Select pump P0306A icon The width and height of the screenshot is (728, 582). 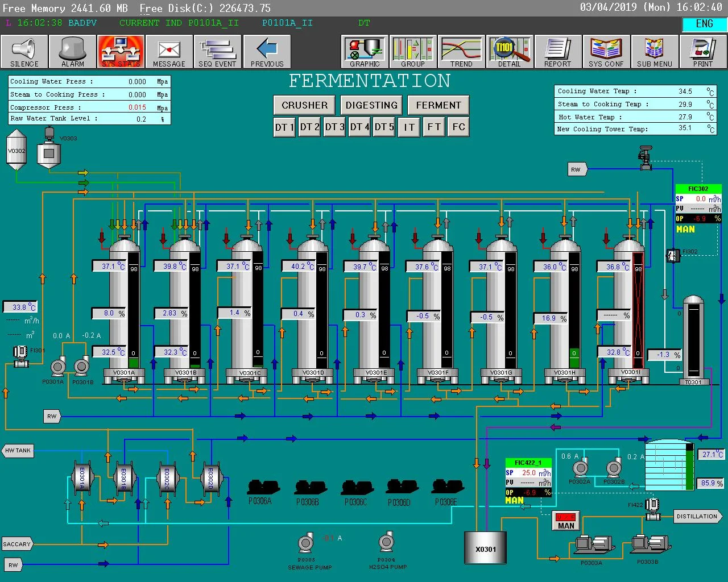click(x=262, y=487)
